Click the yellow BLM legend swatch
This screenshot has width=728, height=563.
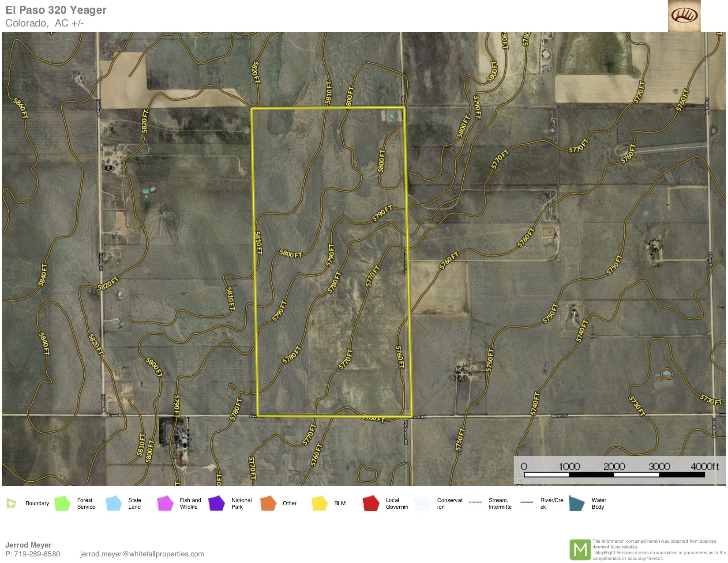pyautogui.click(x=319, y=503)
